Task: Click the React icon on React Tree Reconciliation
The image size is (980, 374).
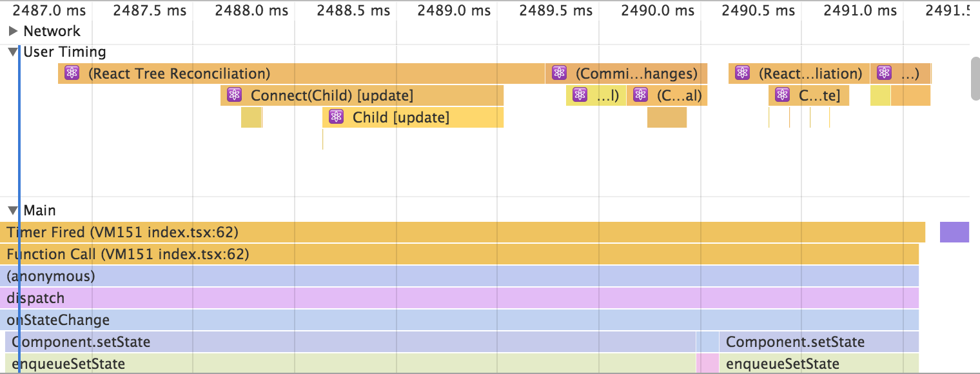Action: pyautogui.click(x=71, y=74)
